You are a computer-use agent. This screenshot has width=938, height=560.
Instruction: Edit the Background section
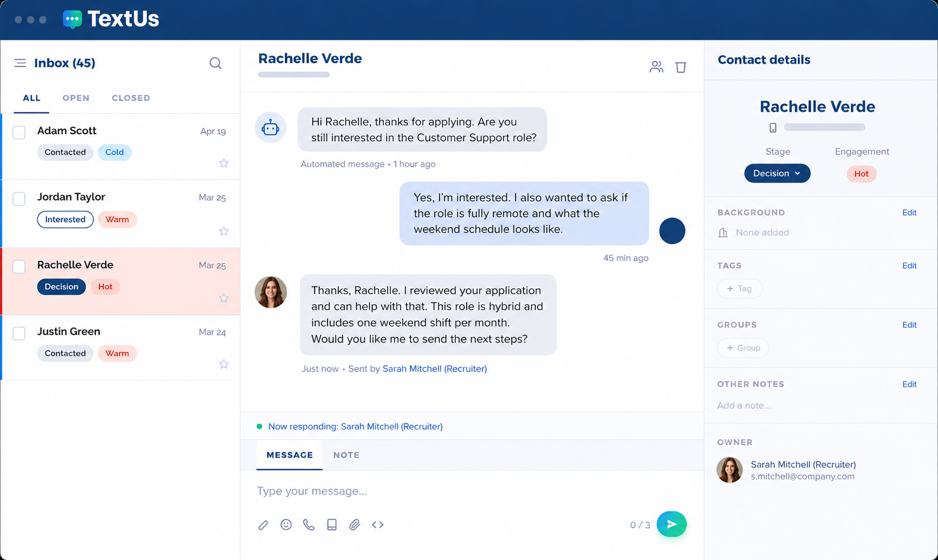pos(909,213)
